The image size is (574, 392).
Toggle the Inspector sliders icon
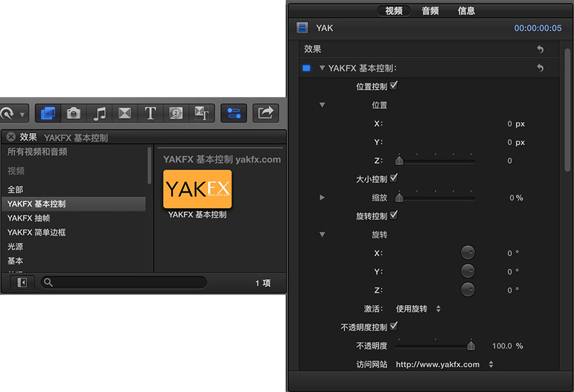point(234,113)
